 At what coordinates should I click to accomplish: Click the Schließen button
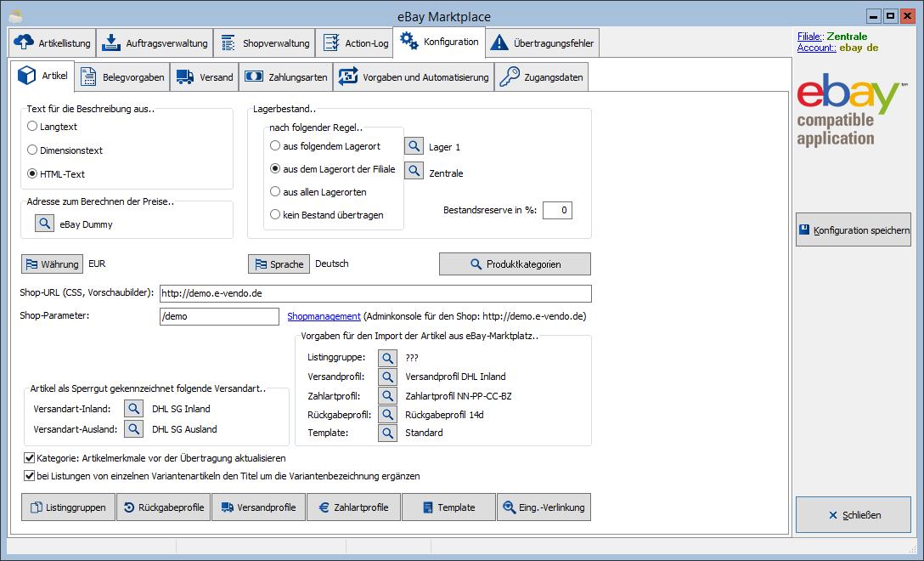854,515
